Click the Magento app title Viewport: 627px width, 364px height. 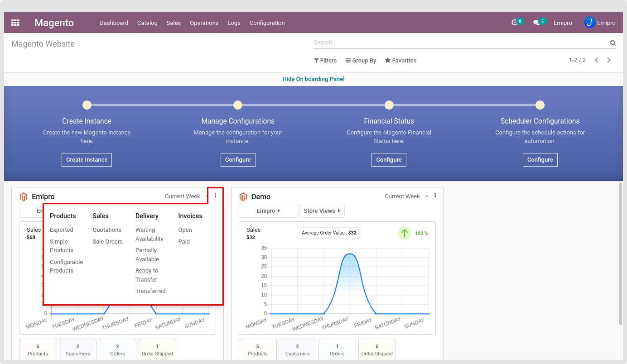pos(54,23)
